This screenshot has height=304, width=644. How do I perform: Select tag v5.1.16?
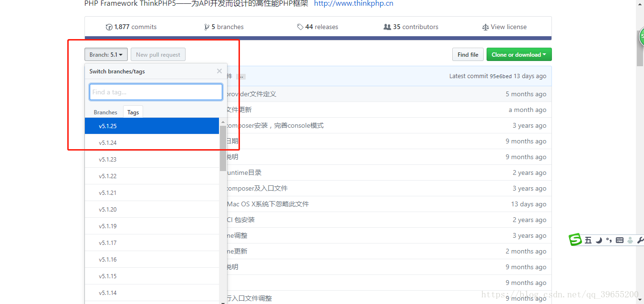(x=152, y=260)
